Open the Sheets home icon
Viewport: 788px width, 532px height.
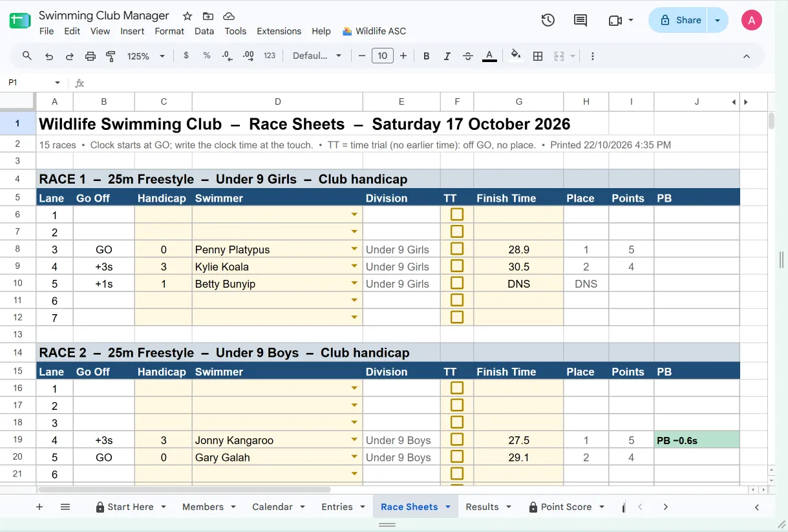[x=20, y=20]
